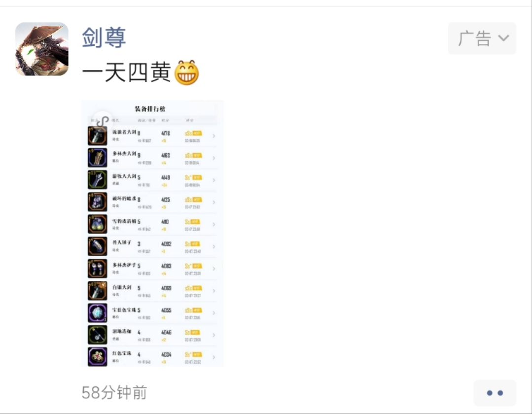
Task: Expand the 白银大剑 row chevron
Action: (214, 291)
